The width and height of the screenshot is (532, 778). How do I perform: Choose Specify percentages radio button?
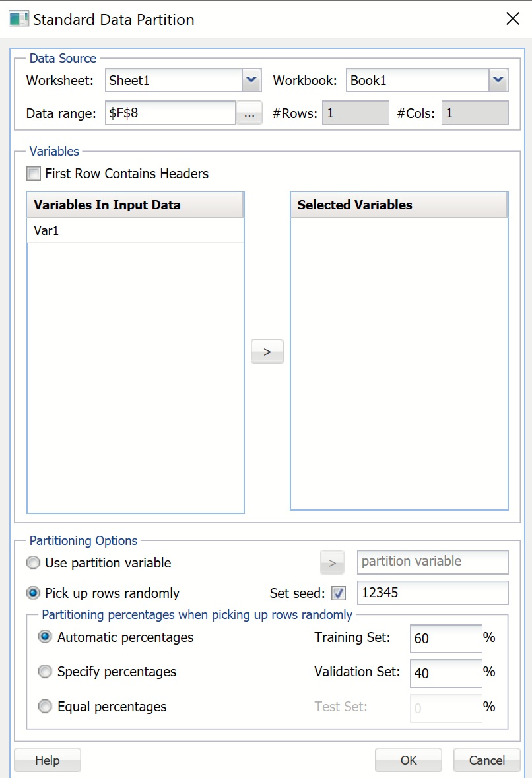coord(46,672)
